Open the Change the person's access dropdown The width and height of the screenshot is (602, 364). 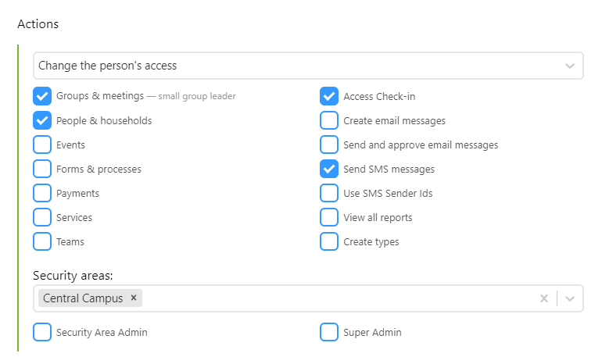click(308, 66)
